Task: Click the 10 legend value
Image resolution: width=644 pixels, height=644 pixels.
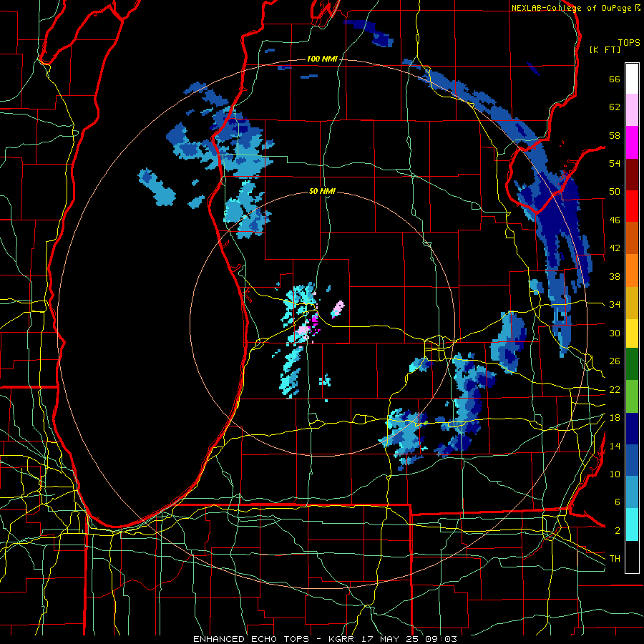Action: 615,474
